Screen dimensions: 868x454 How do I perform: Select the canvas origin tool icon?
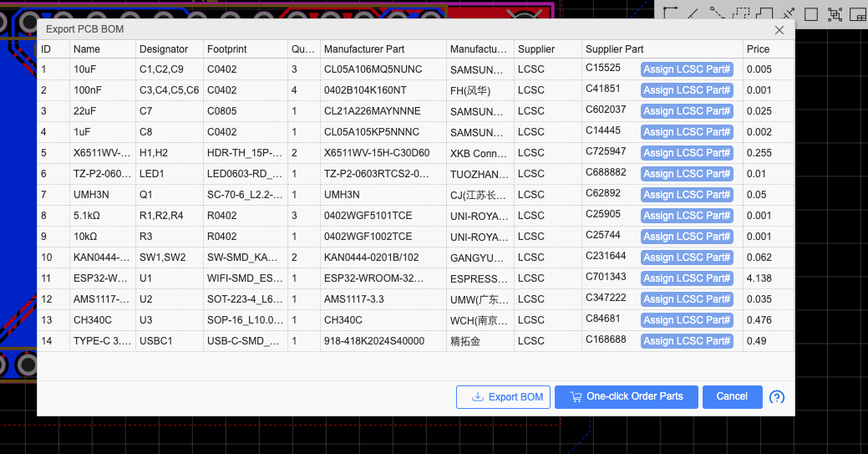click(671, 13)
